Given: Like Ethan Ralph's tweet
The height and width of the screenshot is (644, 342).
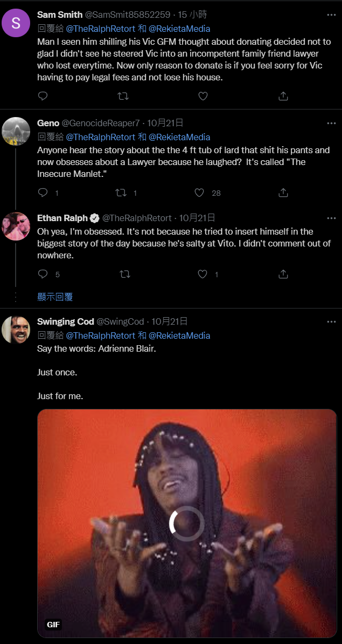Looking at the screenshot, I should click(203, 274).
